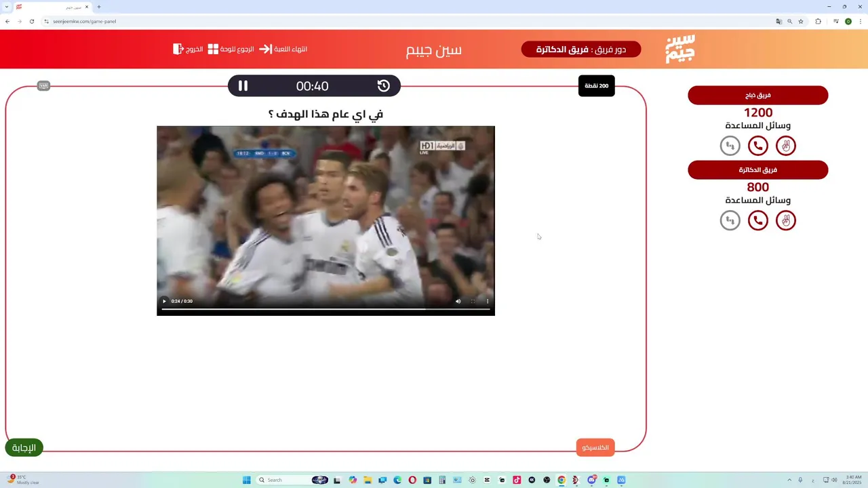Bookmark this page with the star icon
This screenshot has width=868, height=488.
point(801,22)
